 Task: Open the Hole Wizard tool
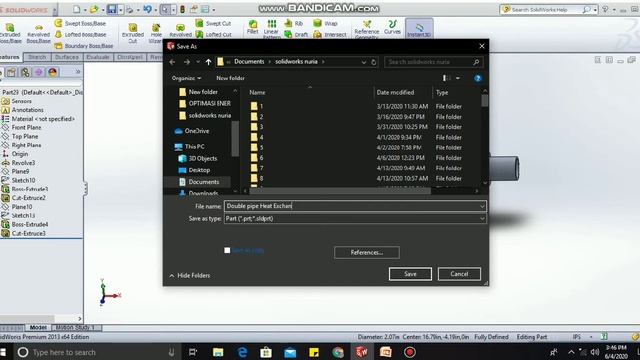pyautogui.click(x=156, y=33)
